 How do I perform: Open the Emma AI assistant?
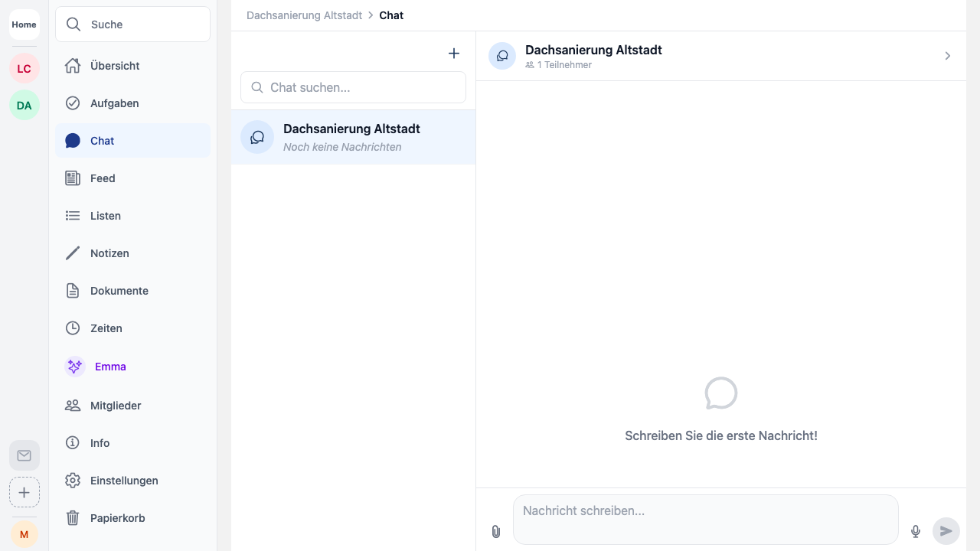click(109, 367)
